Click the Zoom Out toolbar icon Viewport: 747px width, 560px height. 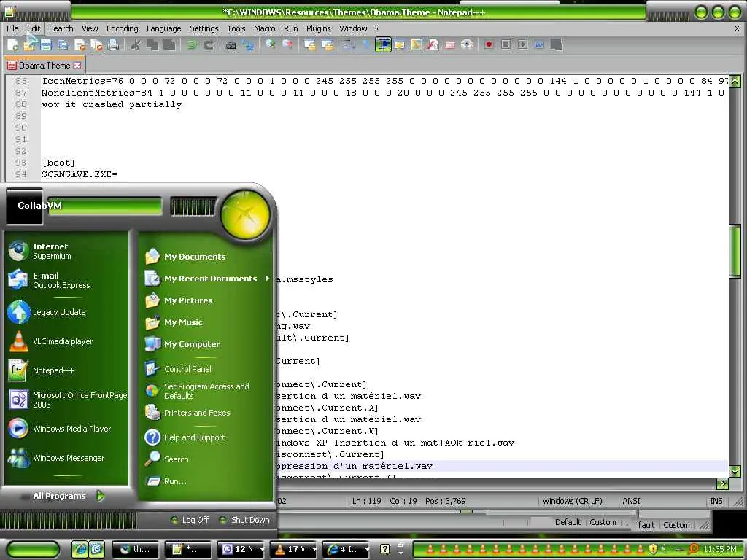click(x=287, y=44)
